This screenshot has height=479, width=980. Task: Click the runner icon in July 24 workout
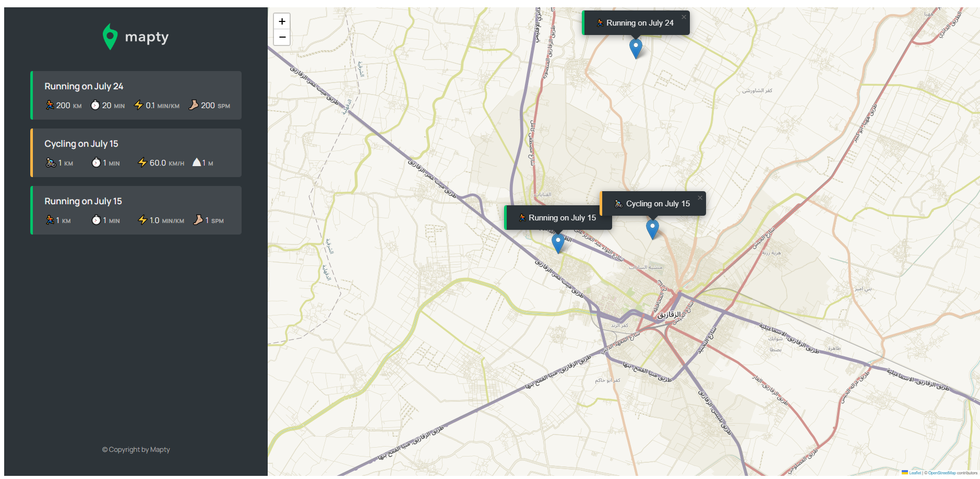click(50, 105)
